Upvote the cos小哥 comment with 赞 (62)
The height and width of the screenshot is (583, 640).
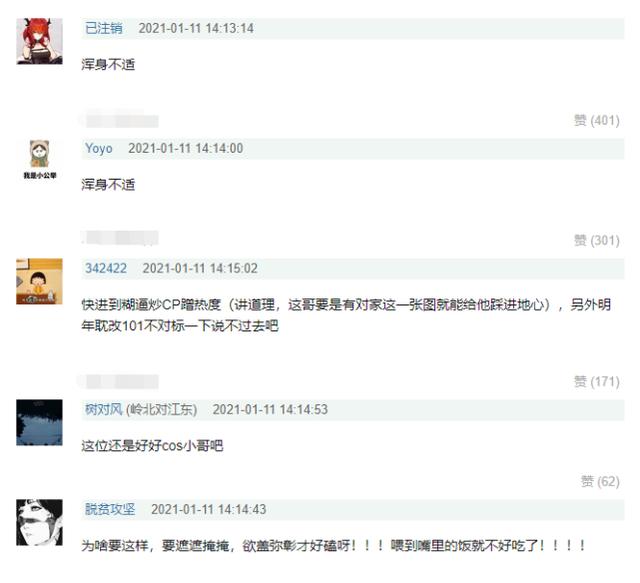pyautogui.click(x=600, y=481)
